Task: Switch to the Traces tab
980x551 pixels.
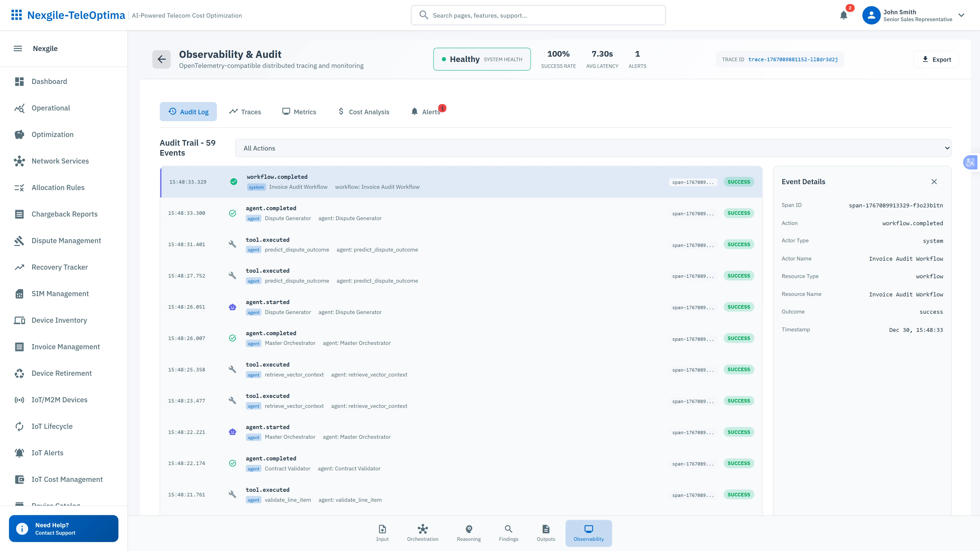Action: pos(245,111)
